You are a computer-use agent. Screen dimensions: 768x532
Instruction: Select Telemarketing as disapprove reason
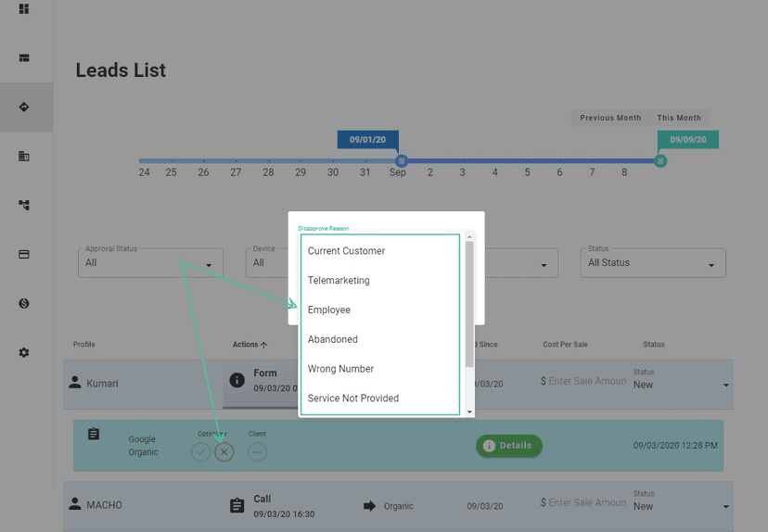pos(339,280)
